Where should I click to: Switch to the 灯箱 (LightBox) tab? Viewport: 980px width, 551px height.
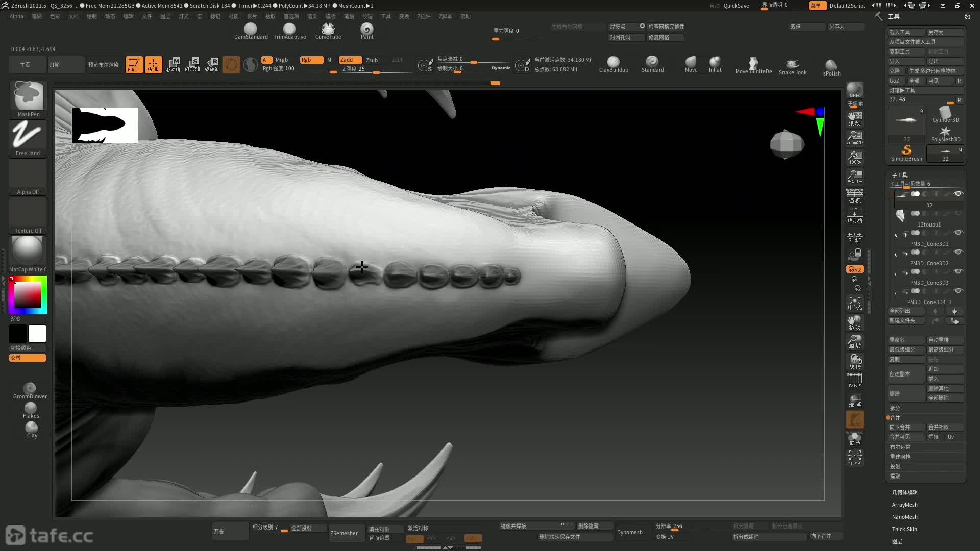[x=66, y=65]
